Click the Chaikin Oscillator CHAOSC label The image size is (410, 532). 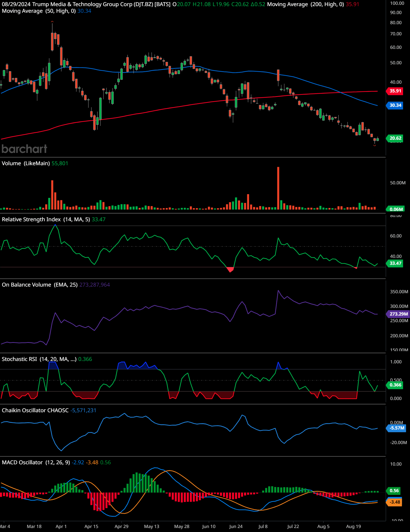(x=35, y=410)
